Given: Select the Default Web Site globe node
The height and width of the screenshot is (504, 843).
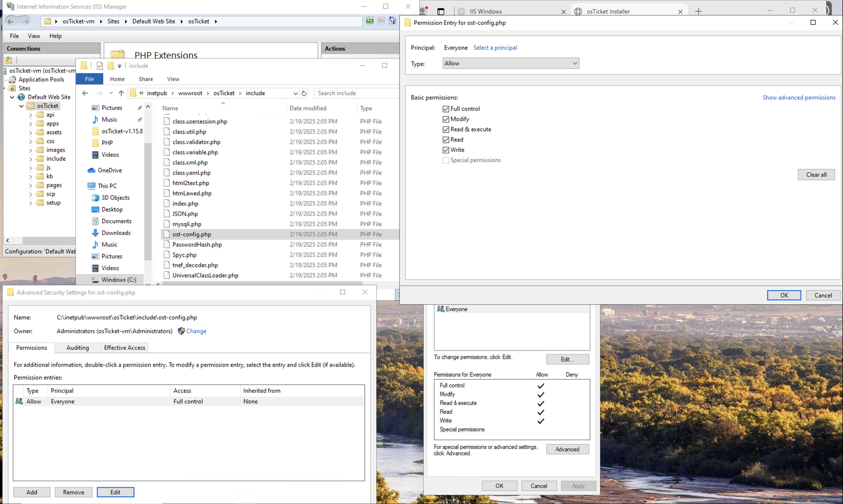Looking at the screenshot, I should [x=21, y=97].
